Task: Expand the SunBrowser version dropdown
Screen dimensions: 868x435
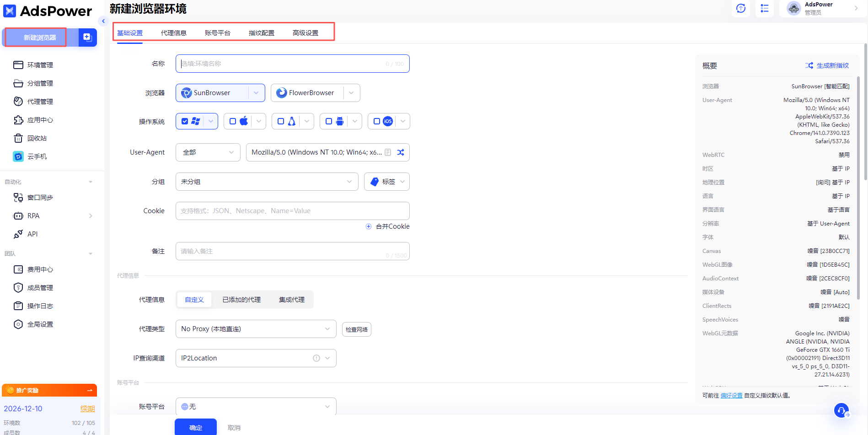Action: pyautogui.click(x=256, y=93)
